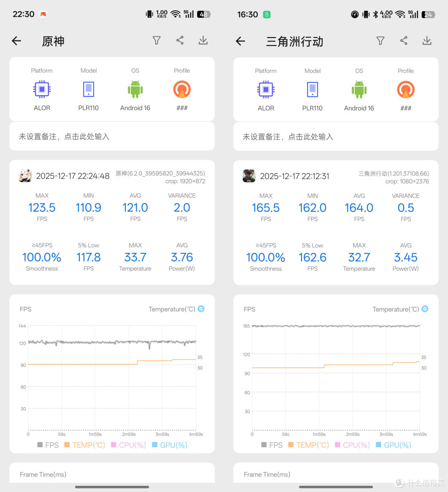Select the 原神 MIN value 110.9
448x492 pixels.
(x=88, y=207)
